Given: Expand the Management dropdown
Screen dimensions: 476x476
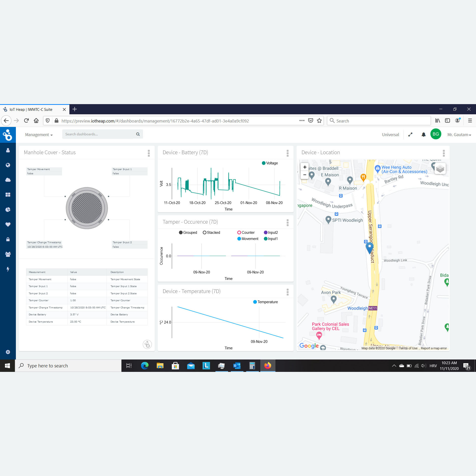Looking at the screenshot, I should click(x=39, y=135).
